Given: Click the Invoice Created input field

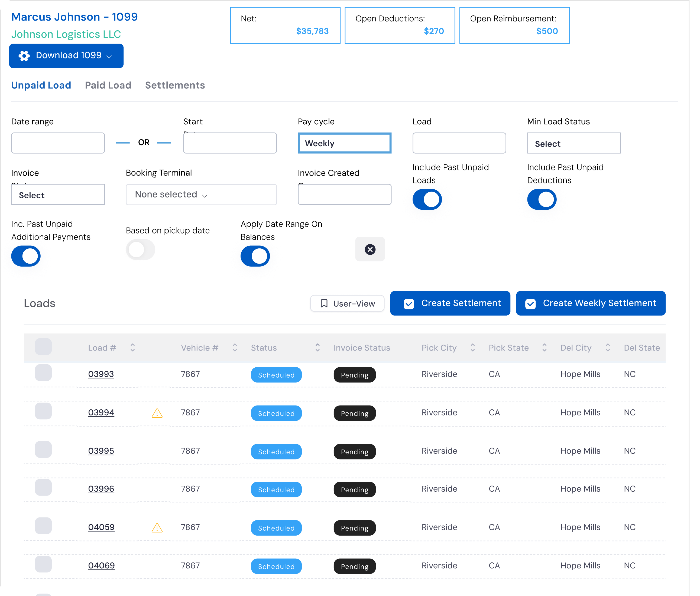Looking at the screenshot, I should [345, 195].
